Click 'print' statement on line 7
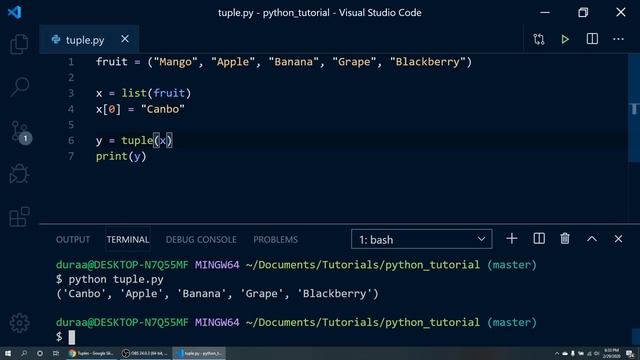Screen dimensions: 640x360 click(x=111, y=156)
